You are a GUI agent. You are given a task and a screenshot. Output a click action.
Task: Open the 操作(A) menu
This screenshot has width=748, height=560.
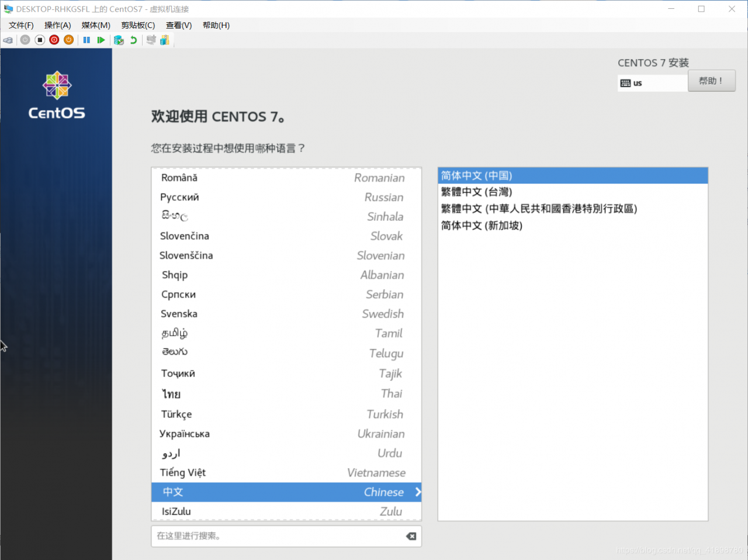point(57,25)
